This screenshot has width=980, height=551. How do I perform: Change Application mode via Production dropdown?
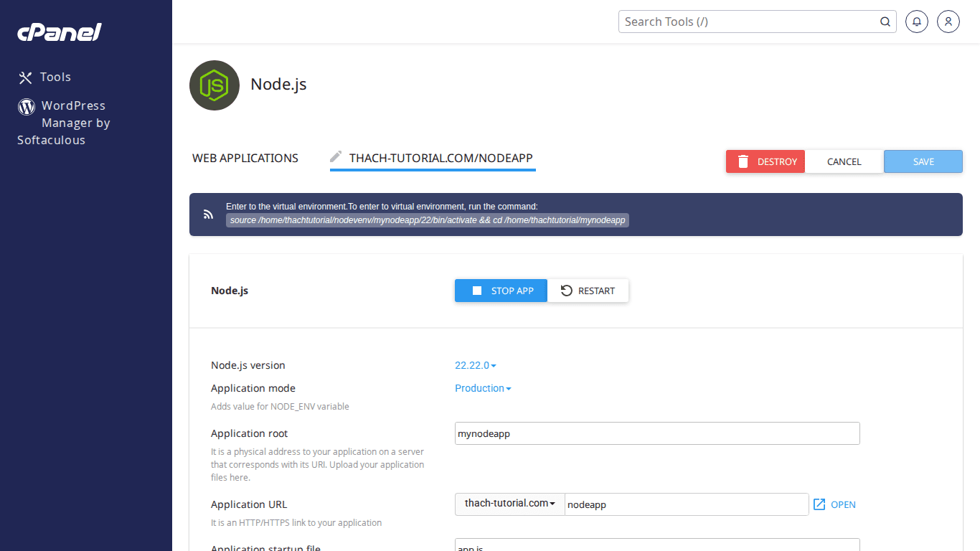483,388
